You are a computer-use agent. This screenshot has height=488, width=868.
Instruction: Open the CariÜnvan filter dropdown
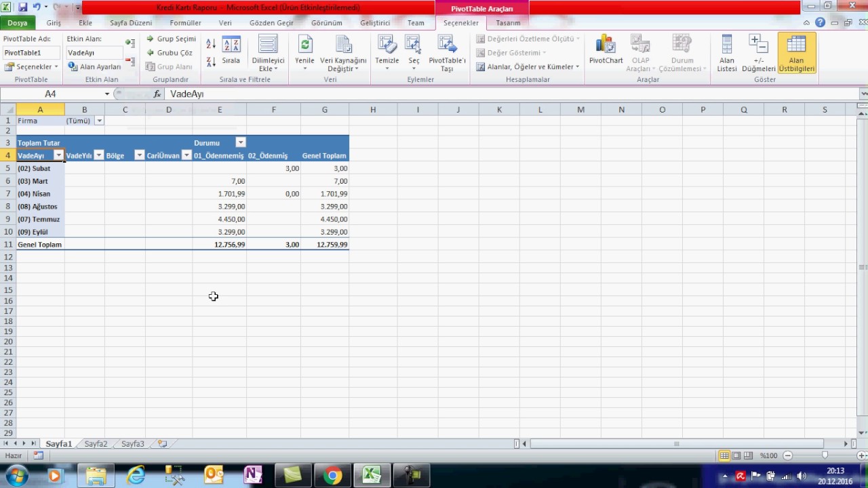coord(186,155)
